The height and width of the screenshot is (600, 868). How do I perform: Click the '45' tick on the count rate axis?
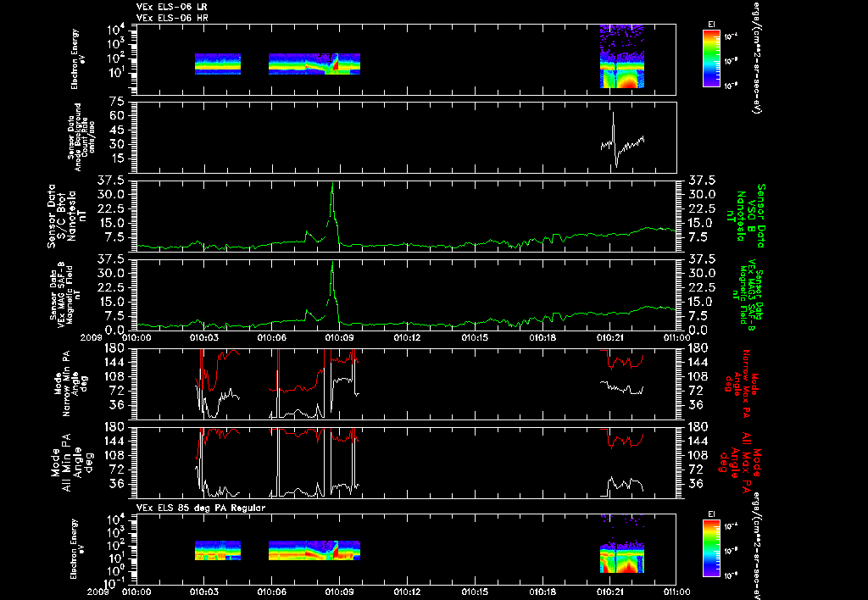(117, 130)
